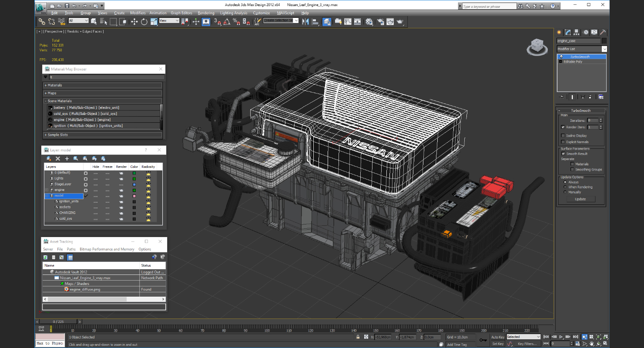Screen dimensions: 644x348
Task: Click the Auto Key button
Action: pyautogui.click(x=498, y=337)
